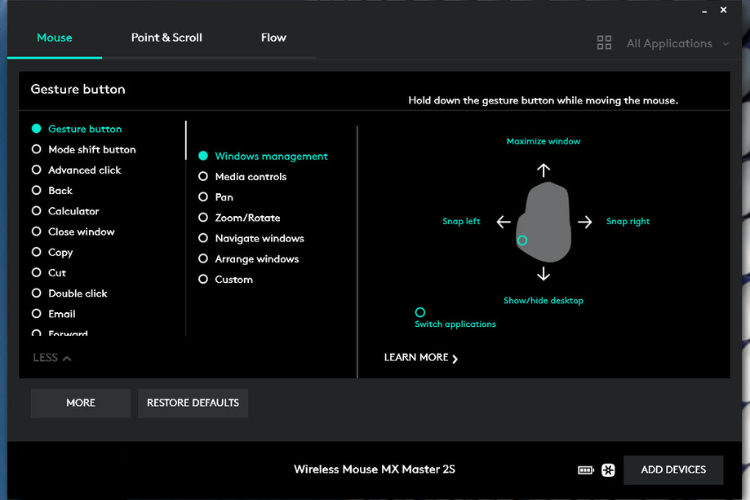Image resolution: width=750 pixels, height=500 pixels.
Task: Open the All Applications dropdown
Action: pyautogui.click(x=678, y=44)
